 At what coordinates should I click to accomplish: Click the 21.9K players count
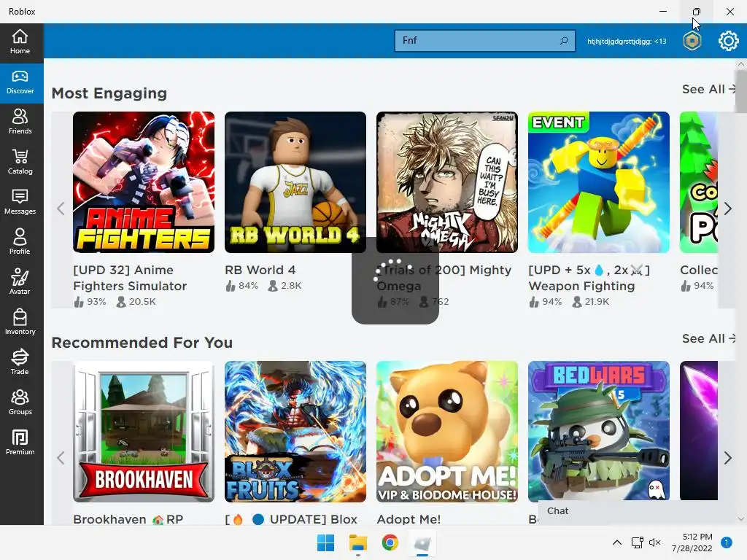[591, 301]
